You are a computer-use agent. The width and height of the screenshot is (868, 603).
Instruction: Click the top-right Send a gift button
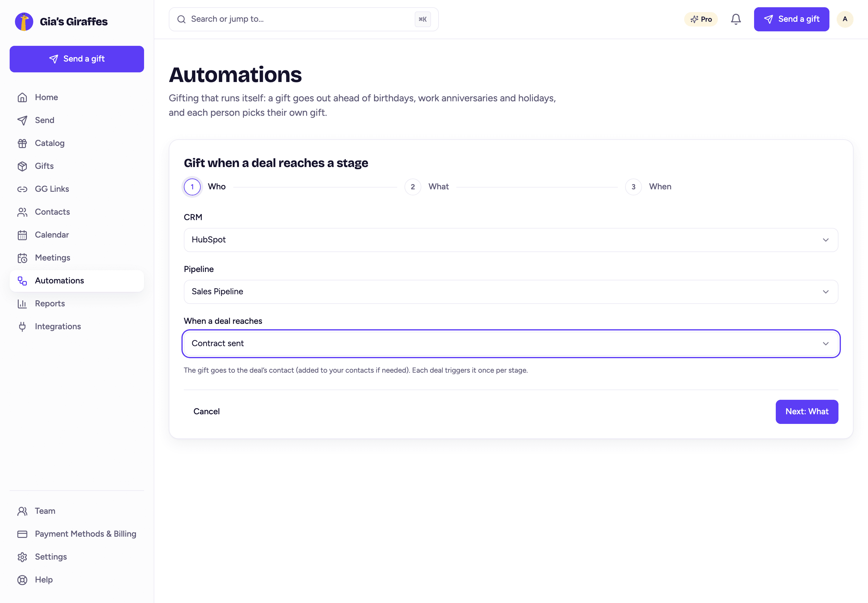[x=791, y=19]
